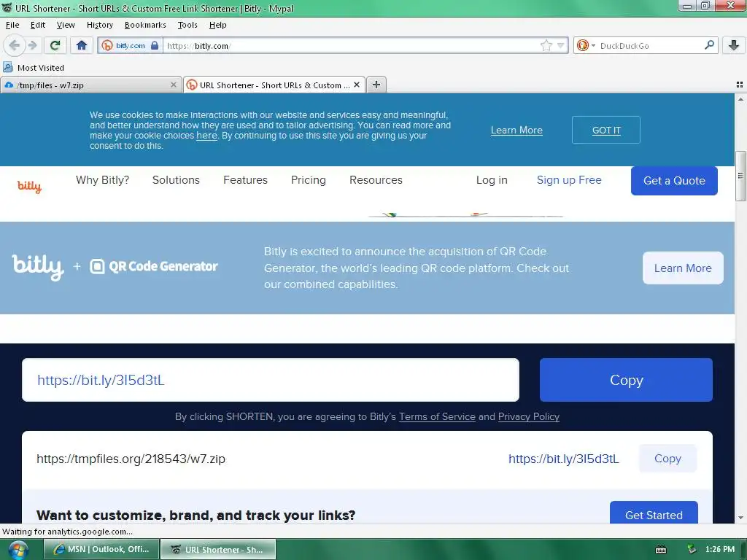
Task: Click the on-screen keyboard tray icon
Action: click(x=661, y=550)
